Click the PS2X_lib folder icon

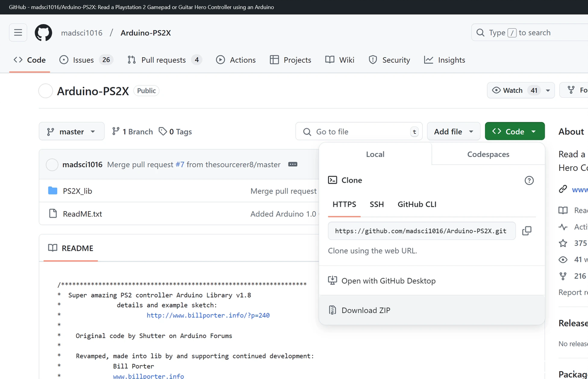[x=53, y=191]
